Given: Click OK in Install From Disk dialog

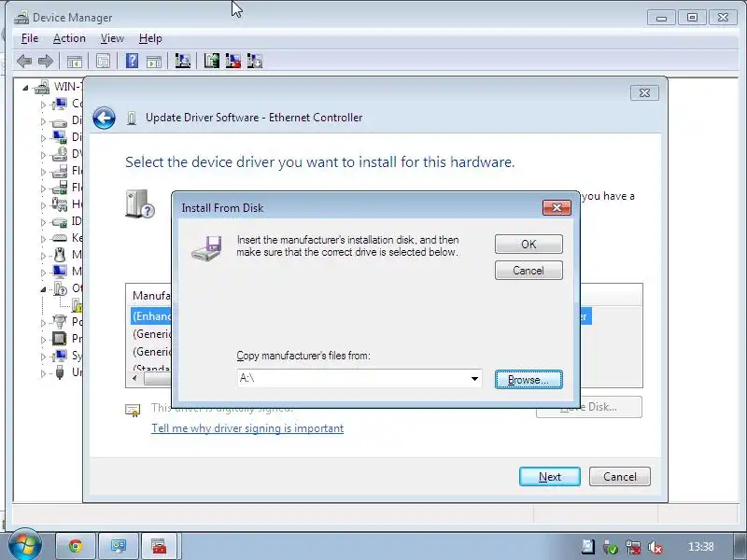Looking at the screenshot, I should click(529, 245).
